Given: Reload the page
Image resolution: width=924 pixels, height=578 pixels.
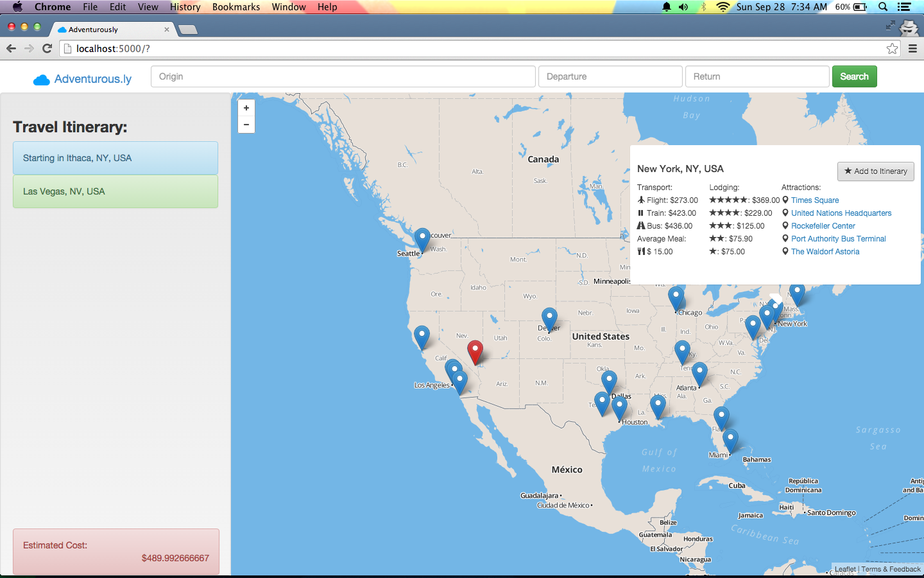Looking at the screenshot, I should coord(47,48).
